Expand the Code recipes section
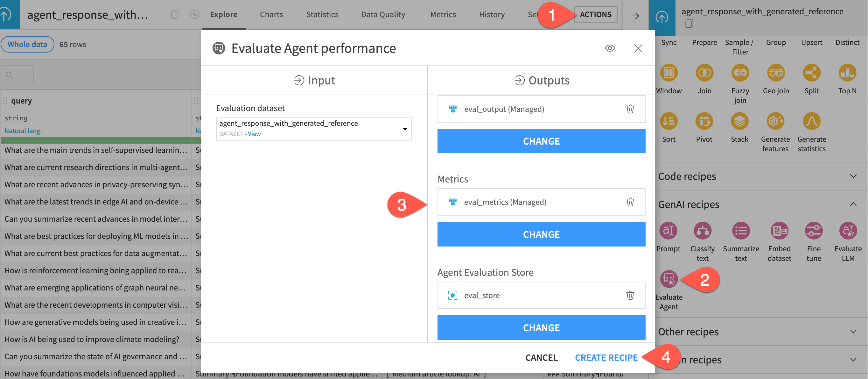The image size is (868, 379). (853, 176)
